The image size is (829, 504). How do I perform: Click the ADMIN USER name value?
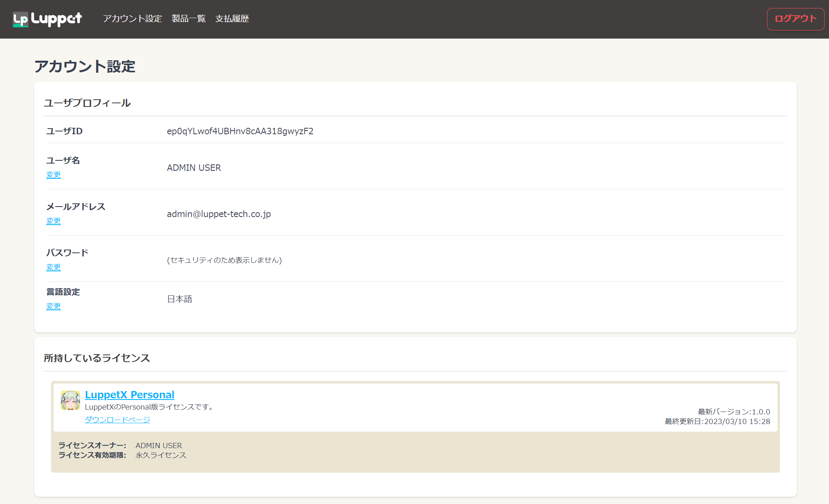tap(194, 168)
